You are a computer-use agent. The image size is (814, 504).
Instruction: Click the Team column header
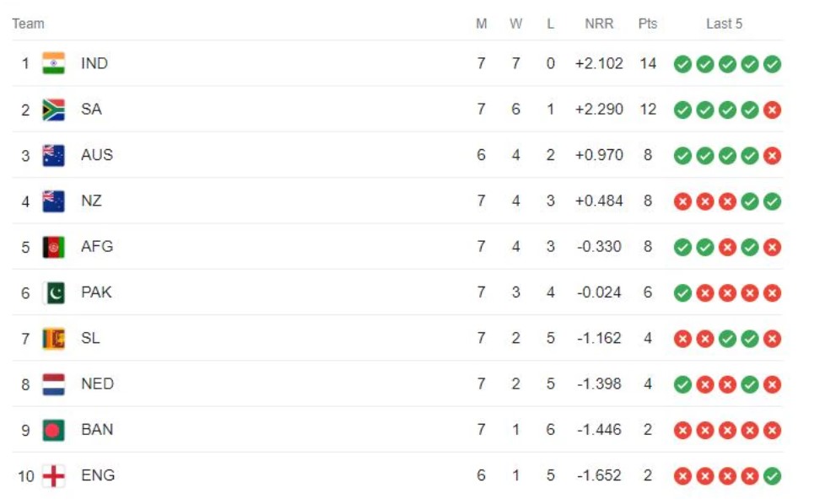pyautogui.click(x=28, y=24)
